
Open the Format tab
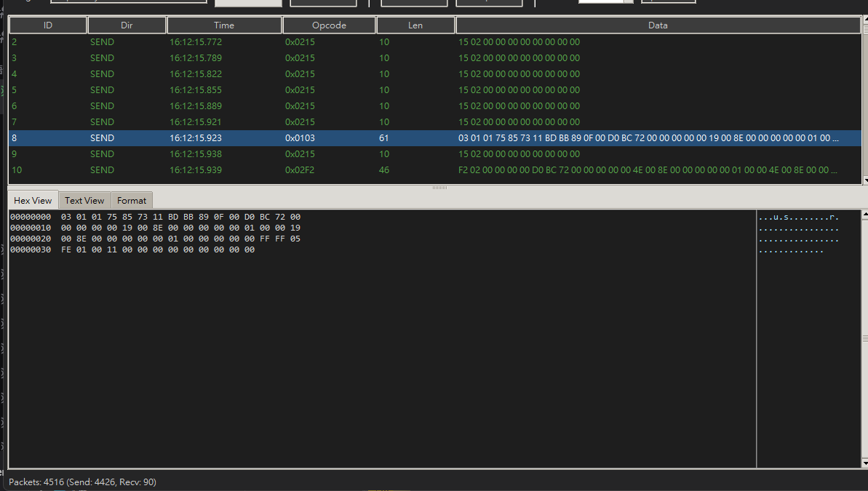pyautogui.click(x=132, y=201)
